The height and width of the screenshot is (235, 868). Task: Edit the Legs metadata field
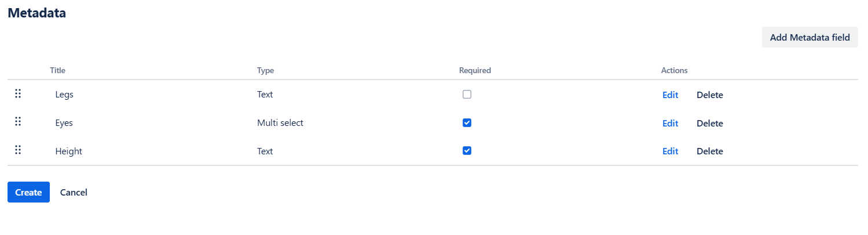670,95
